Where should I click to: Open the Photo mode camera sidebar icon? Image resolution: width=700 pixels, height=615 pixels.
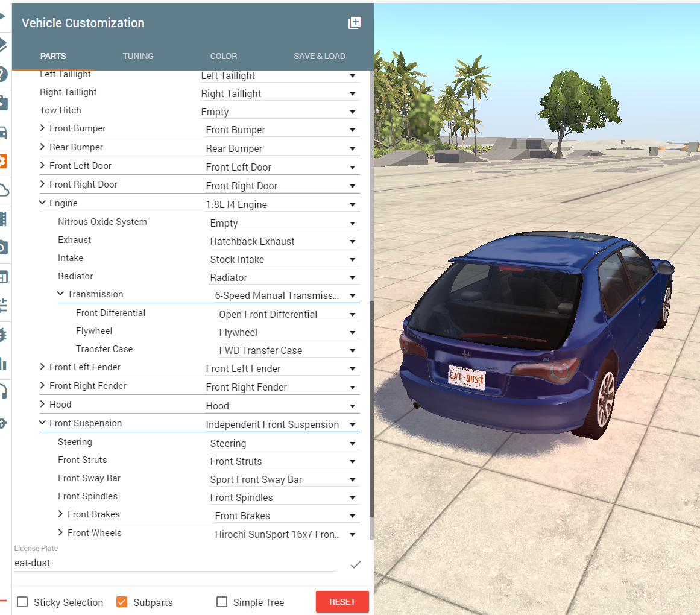click(x=3, y=247)
